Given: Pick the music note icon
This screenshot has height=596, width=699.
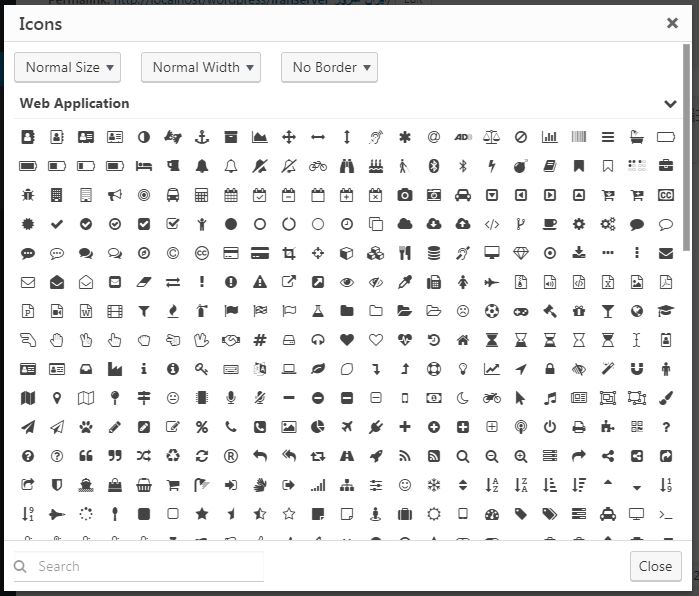Looking at the screenshot, I should click(550, 398).
